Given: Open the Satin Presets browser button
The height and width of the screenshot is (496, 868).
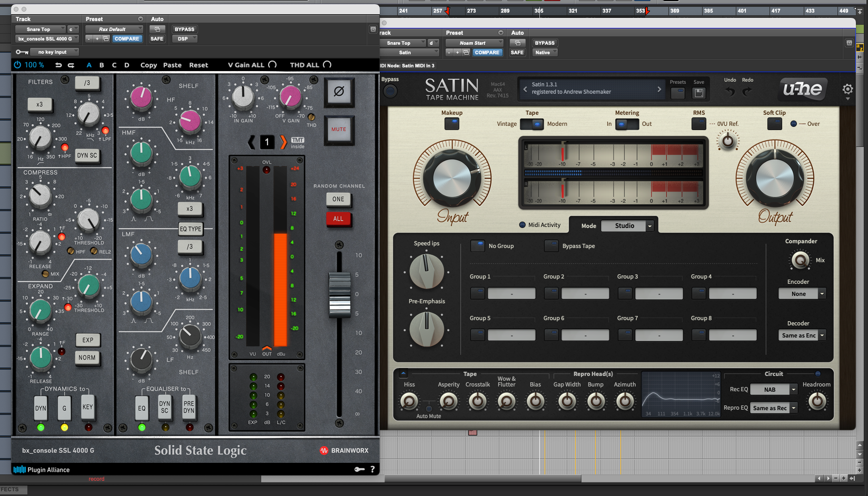Looking at the screenshot, I should (x=678, y=93).
